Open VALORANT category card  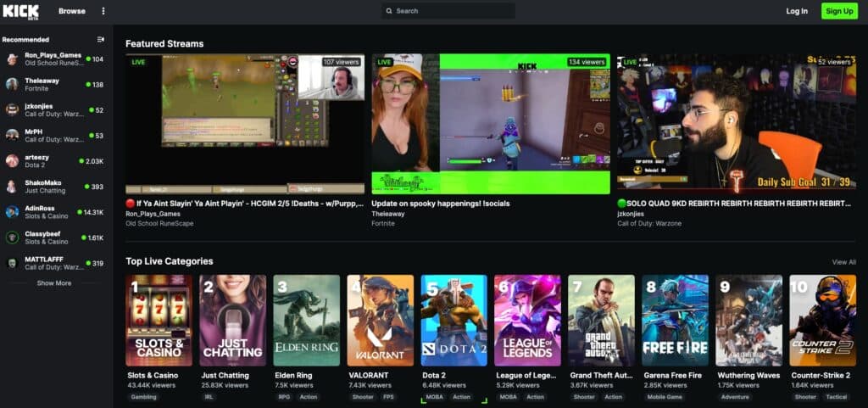coord(381,321)
